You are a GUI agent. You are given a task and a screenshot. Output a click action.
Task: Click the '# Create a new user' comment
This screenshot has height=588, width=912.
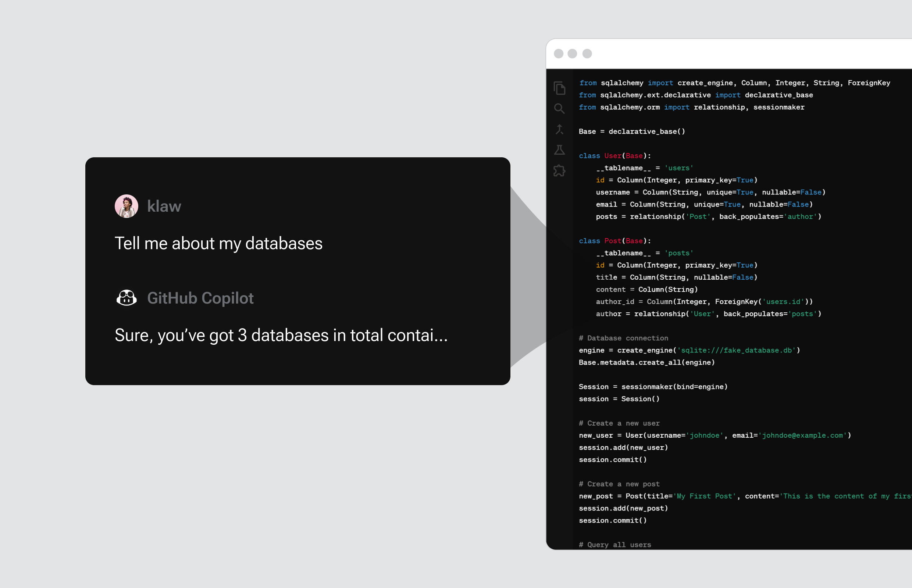pos(619,423)
